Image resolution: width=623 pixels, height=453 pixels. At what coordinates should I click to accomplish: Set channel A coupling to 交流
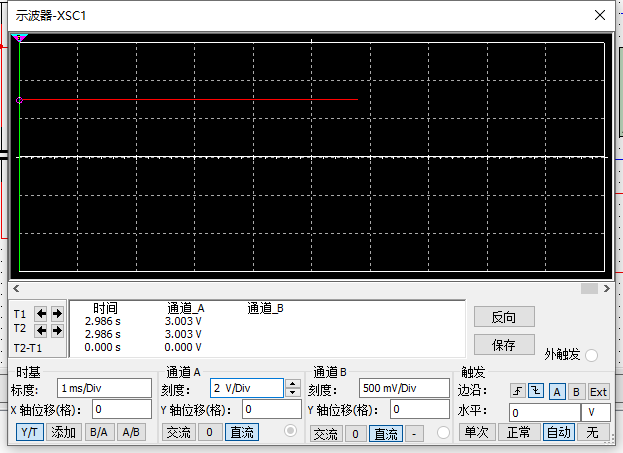point(179,432)
